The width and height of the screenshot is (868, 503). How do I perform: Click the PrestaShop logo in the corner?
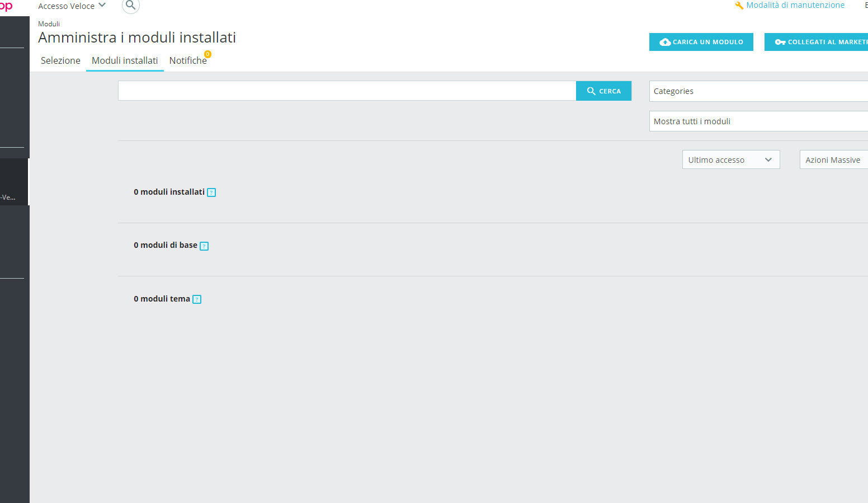coord(6,6)
